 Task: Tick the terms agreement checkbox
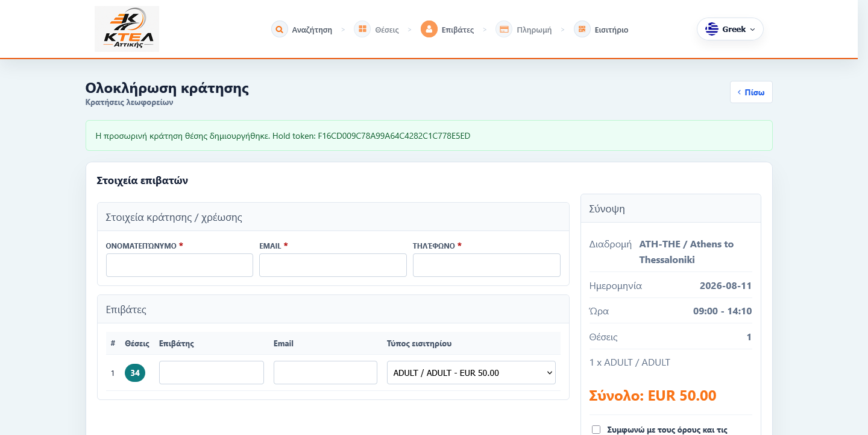(x=596, y=430)
